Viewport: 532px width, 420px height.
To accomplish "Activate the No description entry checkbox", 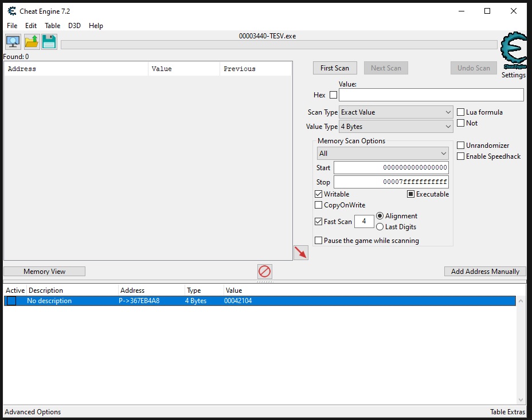I will [11, 301].
